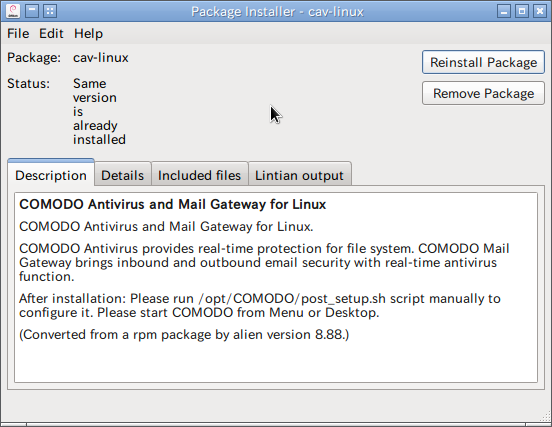Maximize the Package Installer window
Viewport: 552px width, 427px height.
click(522, 11)
